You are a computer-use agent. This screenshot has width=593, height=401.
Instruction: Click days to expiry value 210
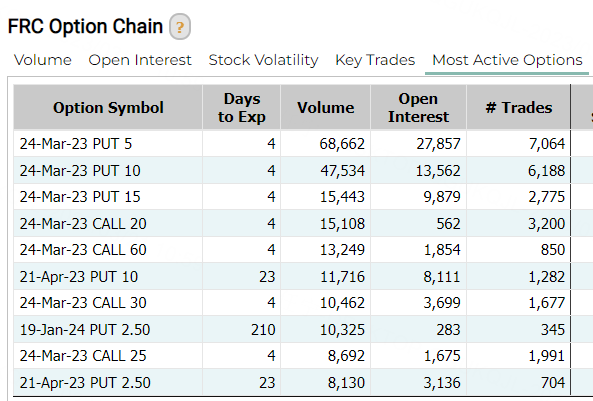point(263,330)
